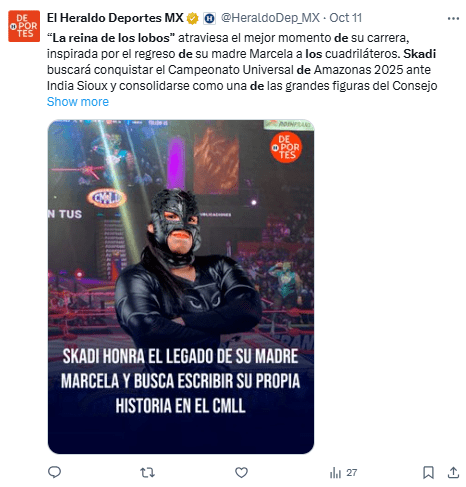Click the repost arrows icon

[147, 472]
